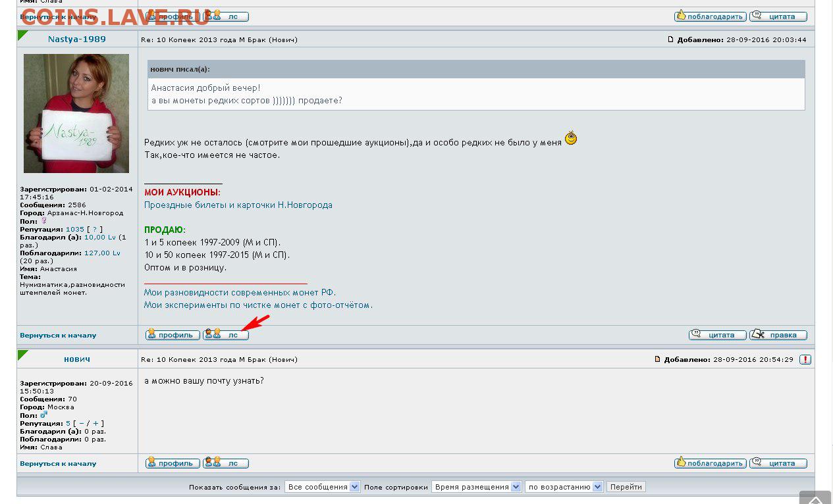Open the Время размещения sort field dropdown
Screen dimensions: 833x504
[477, 487]
